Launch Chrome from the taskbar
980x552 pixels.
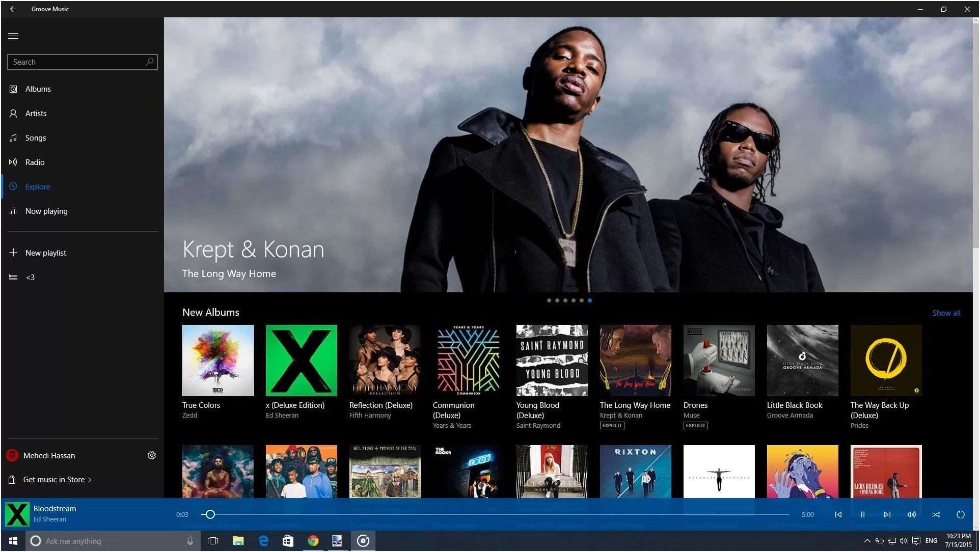pos(313,541)
